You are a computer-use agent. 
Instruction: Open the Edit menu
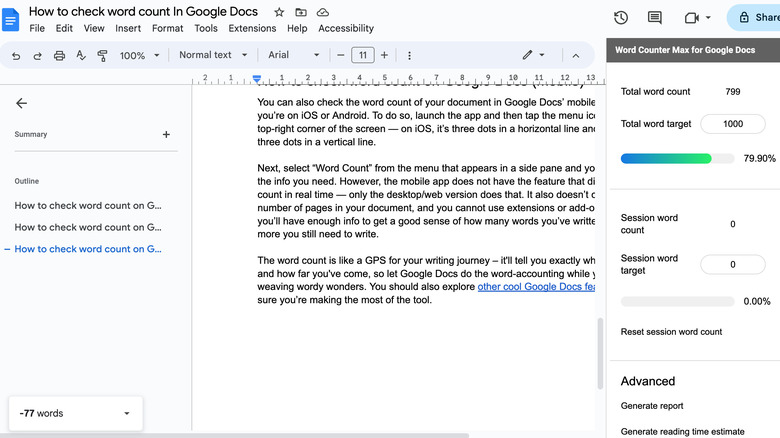coord(64,28)
